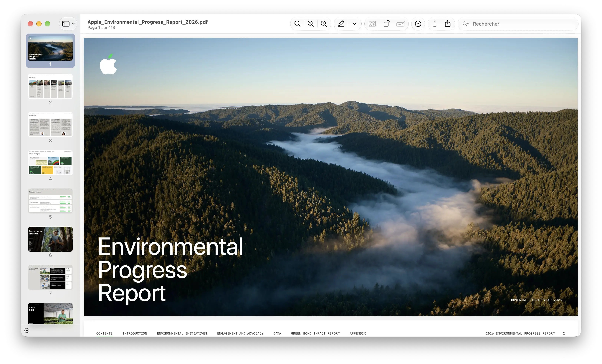Select page 3 Reflections thumbnail
602x364 pixels.
pyautogui.click(x=50, y=125)
